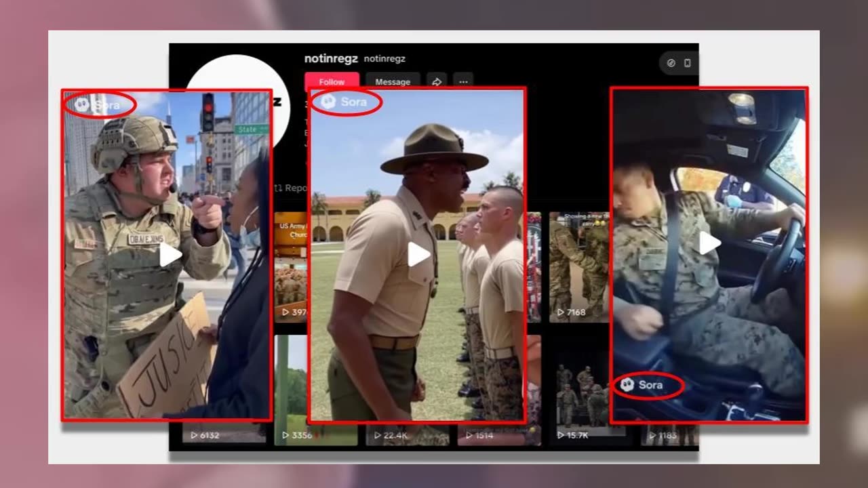Open the Reposts tab on the profile
868x488 pixels.
click(292, 188)
